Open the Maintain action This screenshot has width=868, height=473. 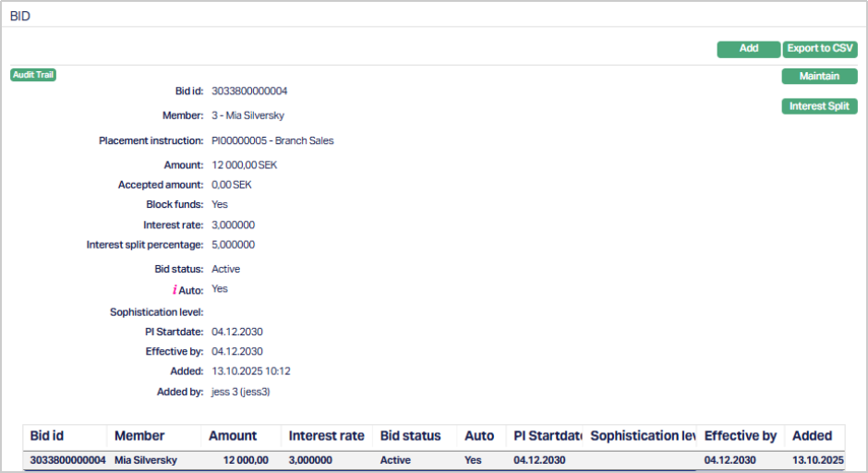(x=820, y=77)
